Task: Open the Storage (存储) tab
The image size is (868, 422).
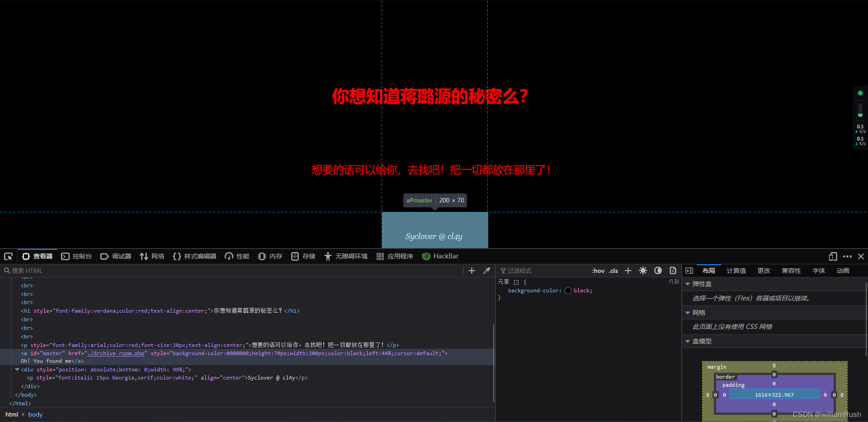Action: coord(303,257)
